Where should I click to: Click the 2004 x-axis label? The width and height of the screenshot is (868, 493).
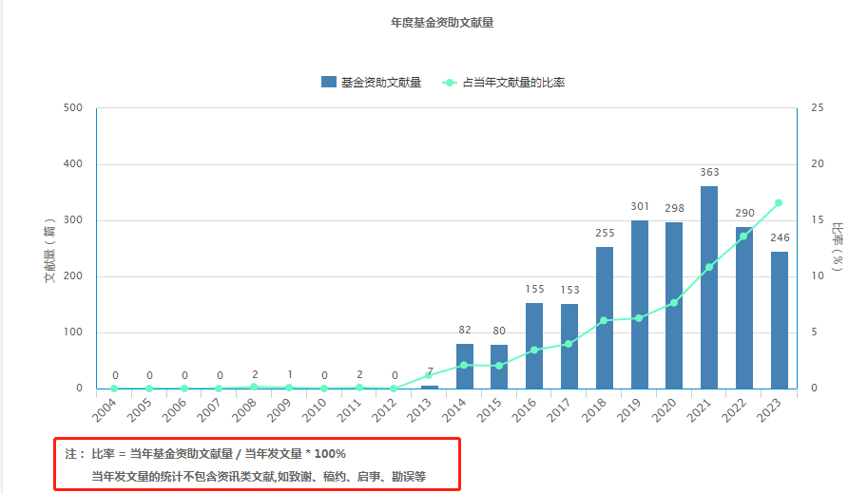point(105,410)
